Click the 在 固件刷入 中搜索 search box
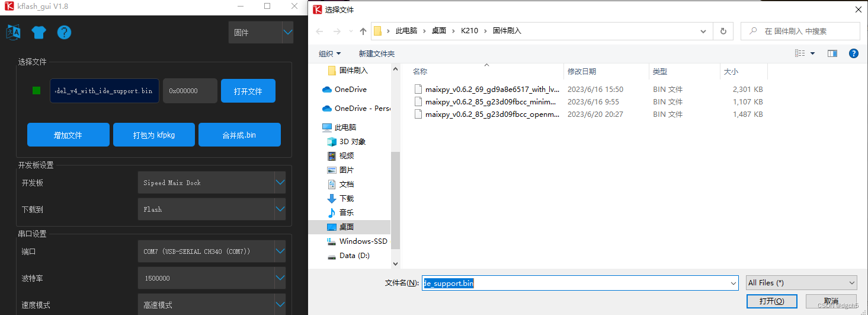 tap(800, 31)
